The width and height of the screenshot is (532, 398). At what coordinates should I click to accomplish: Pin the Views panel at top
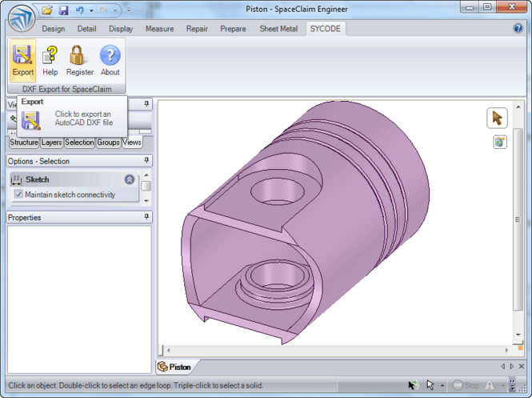click(x=146, y=103)
